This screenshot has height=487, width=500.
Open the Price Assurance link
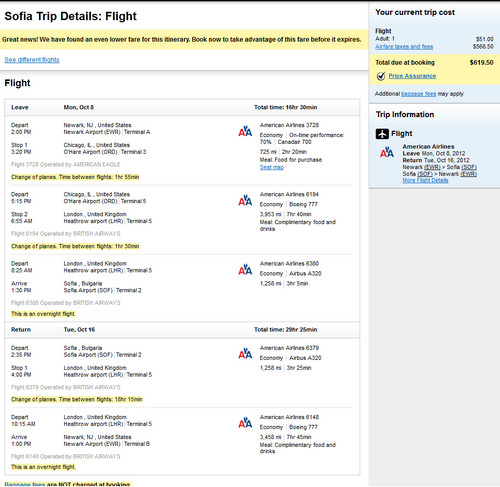tap(412, 76)
